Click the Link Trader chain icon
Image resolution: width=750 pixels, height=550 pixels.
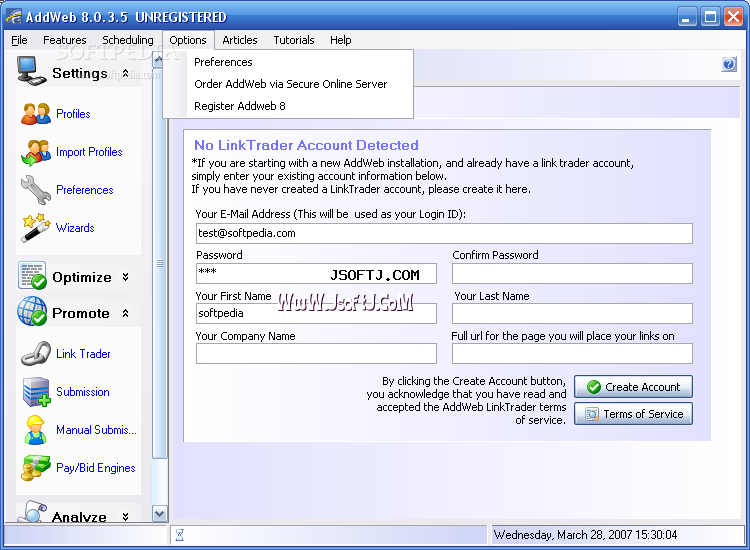click(x=36, y=354)
